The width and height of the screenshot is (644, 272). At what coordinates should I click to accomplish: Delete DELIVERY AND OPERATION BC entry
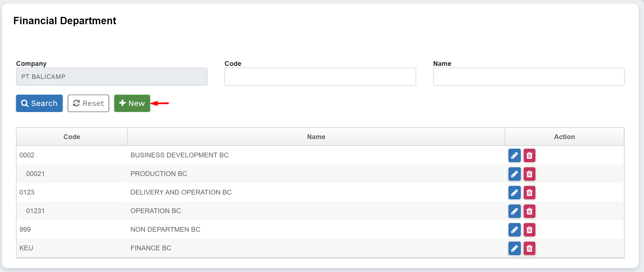pyautogui.click(x=529, y=193)
